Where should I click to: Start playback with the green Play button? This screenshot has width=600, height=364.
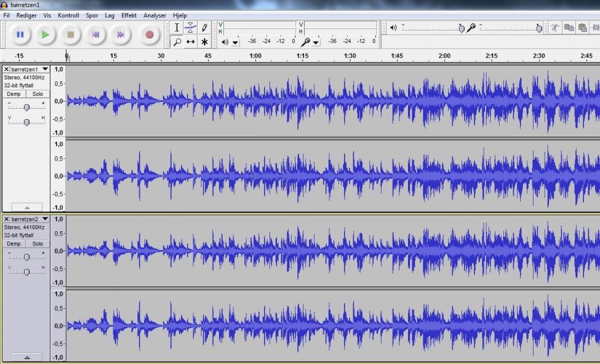point(45,35)
